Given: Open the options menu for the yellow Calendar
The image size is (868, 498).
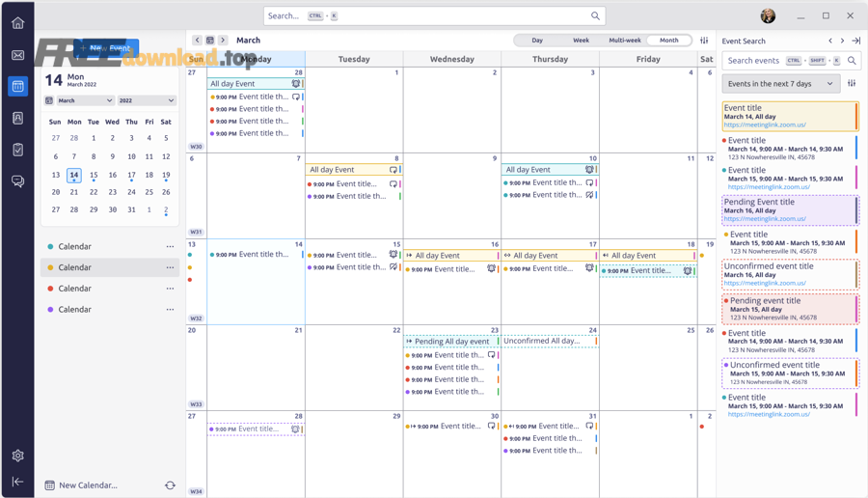Looking at the screenshot, I should [170, 267].
